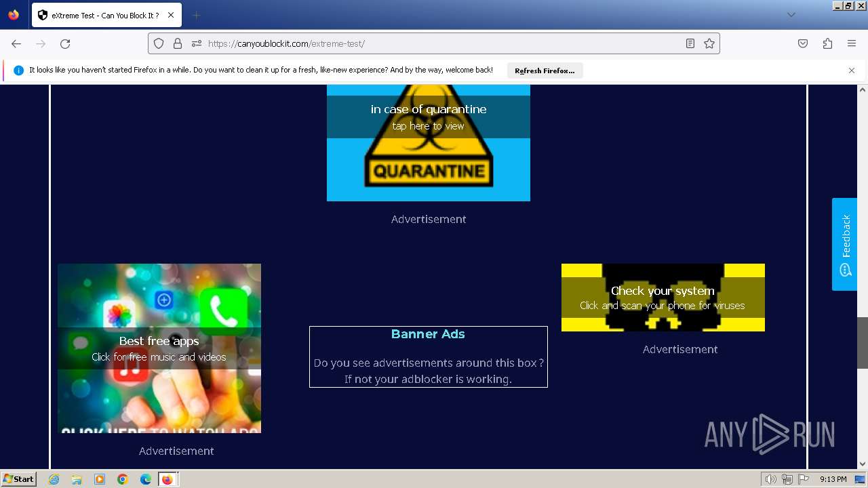Switch to the Firefox taskbar button
Screen dimensions: 868x488
click(167, 479)
